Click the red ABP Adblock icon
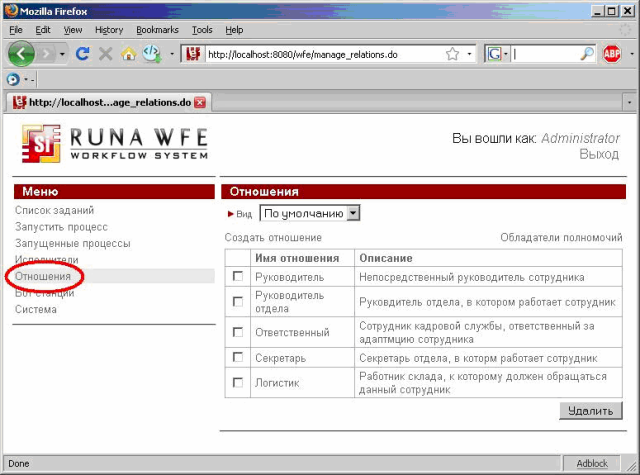 [611, 53]
